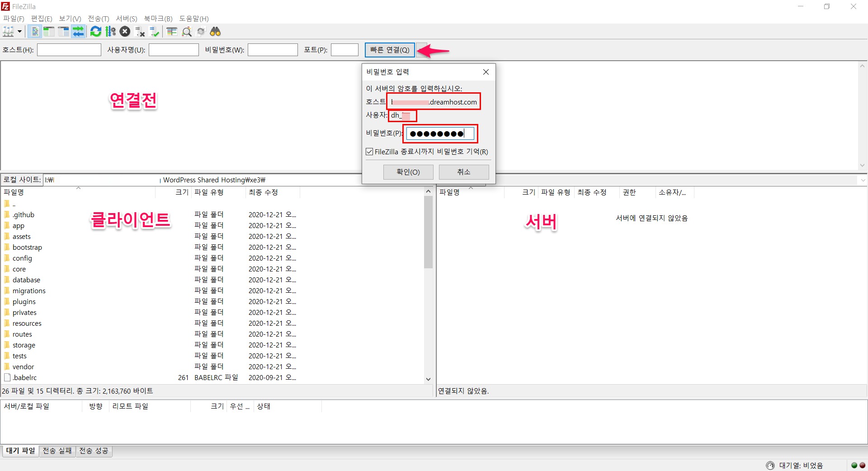Sort local files by 파일명 column
The image size is (868, 471).
click(78, 192)
